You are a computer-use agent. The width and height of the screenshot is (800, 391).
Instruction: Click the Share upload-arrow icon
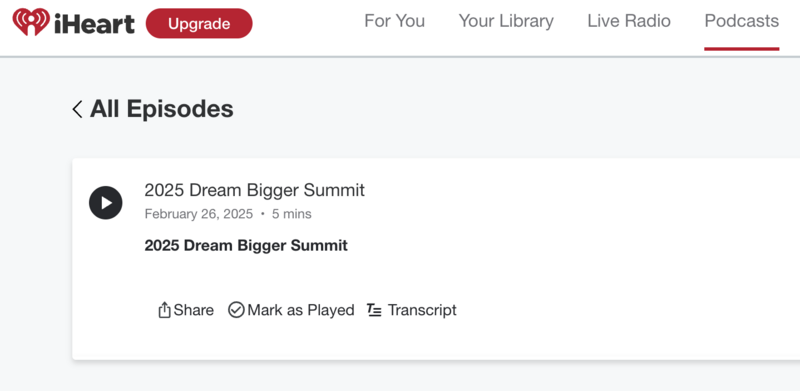[164, 310]
